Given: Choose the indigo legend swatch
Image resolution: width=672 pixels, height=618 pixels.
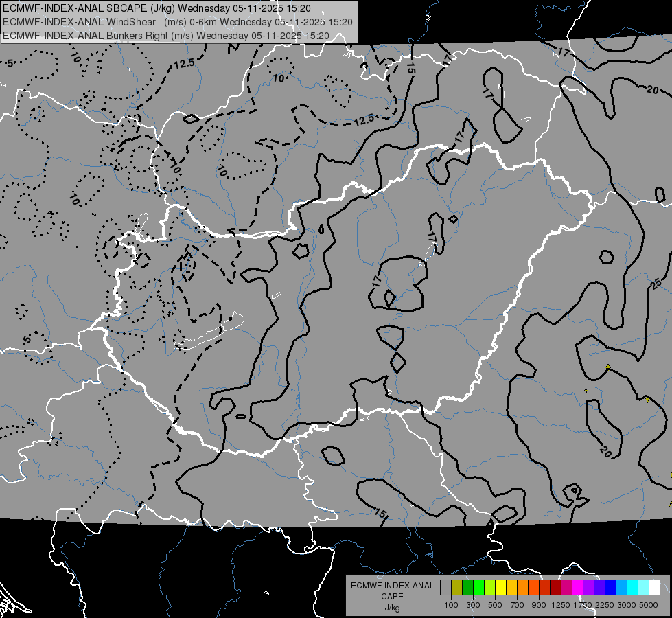Looking at the screenshot, I should click(x=599, y=588).
